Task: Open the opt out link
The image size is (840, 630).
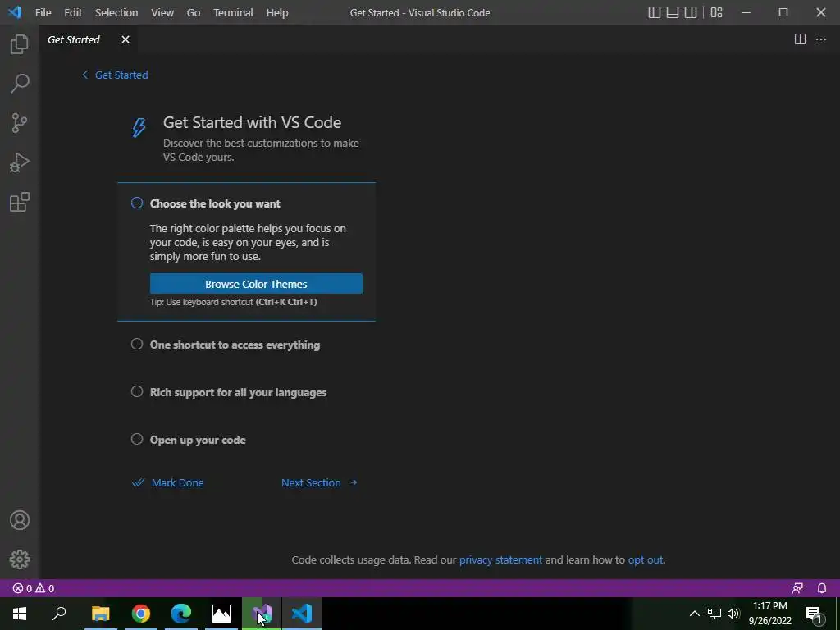Action: (645, 559)
